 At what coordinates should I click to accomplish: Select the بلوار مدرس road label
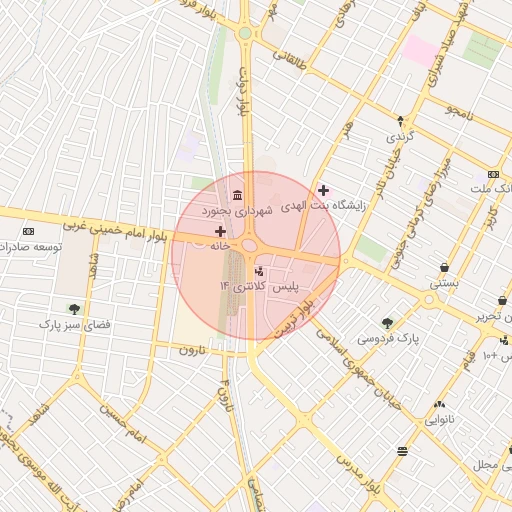358,475
